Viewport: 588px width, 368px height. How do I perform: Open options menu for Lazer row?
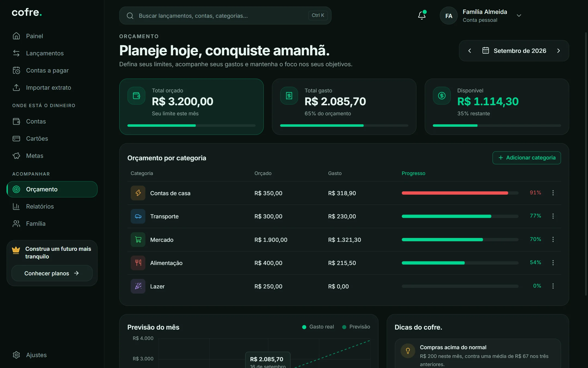click(x=553, y=286)
